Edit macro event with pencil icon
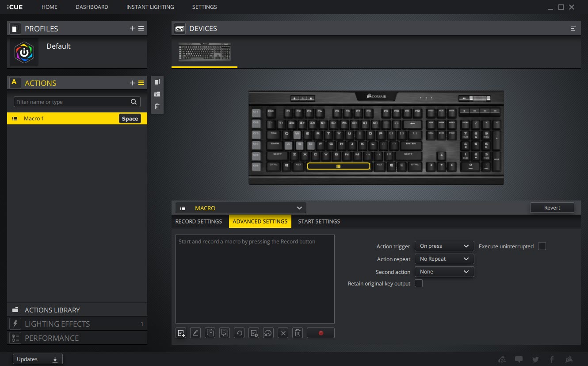Viewport: 588px width, 366px height. point(195,333)
